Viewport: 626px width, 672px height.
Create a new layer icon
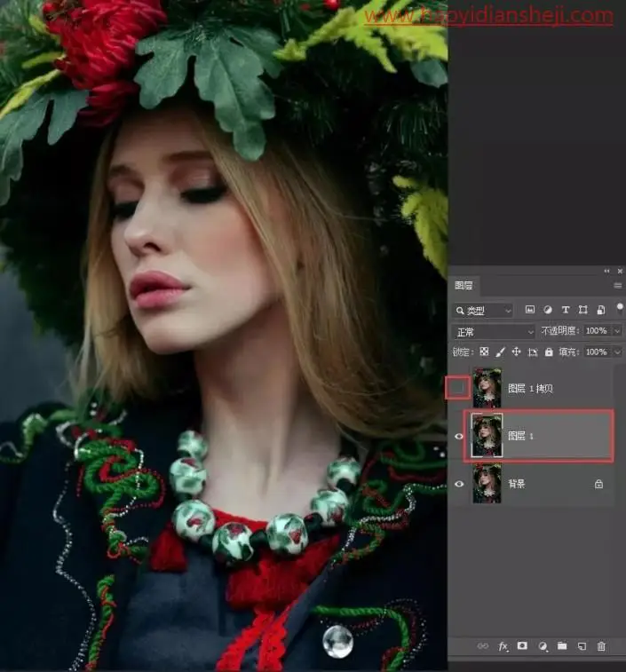tap(582, 646)
